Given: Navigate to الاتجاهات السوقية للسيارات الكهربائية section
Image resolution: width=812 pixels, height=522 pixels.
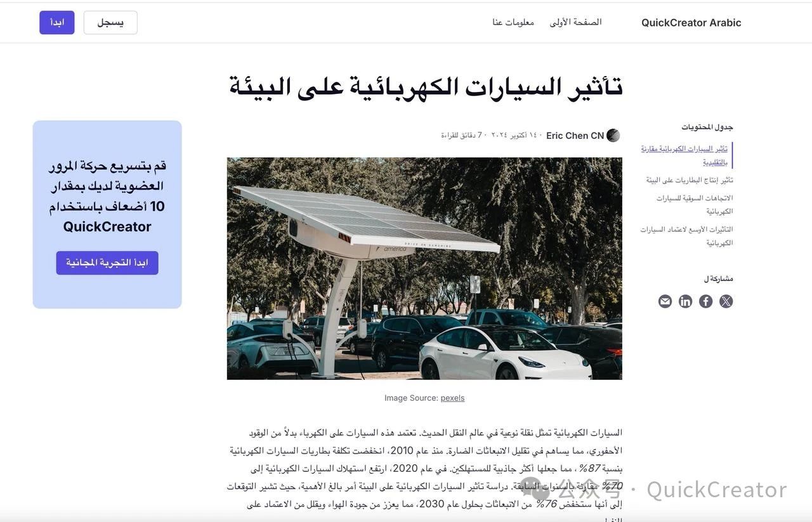Looking at the screenshot, I should point(694,204).
